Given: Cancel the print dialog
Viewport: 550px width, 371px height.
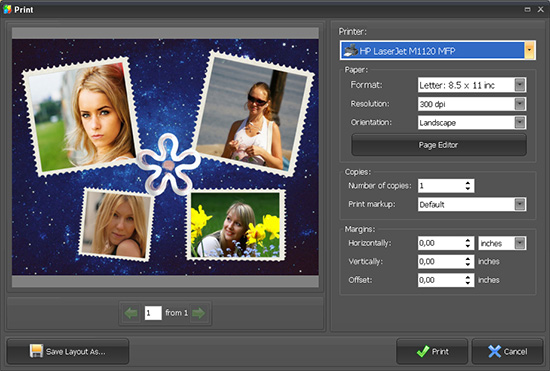Looking at the screenshot, I should click(508, 351).
